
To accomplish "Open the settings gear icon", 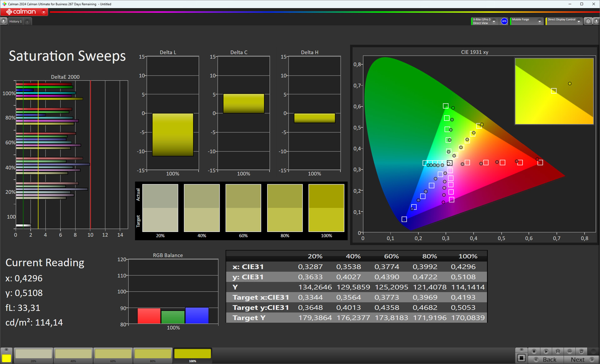I will coord(588,21).
